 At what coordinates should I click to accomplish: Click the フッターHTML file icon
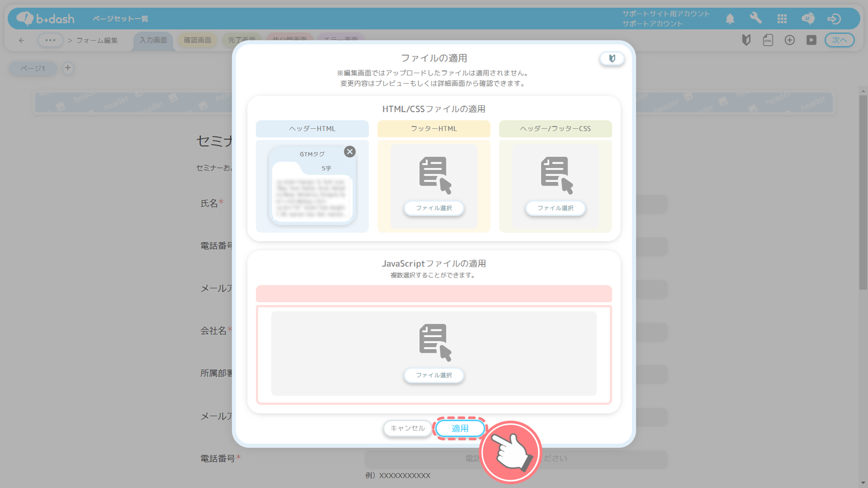point(435,175)
